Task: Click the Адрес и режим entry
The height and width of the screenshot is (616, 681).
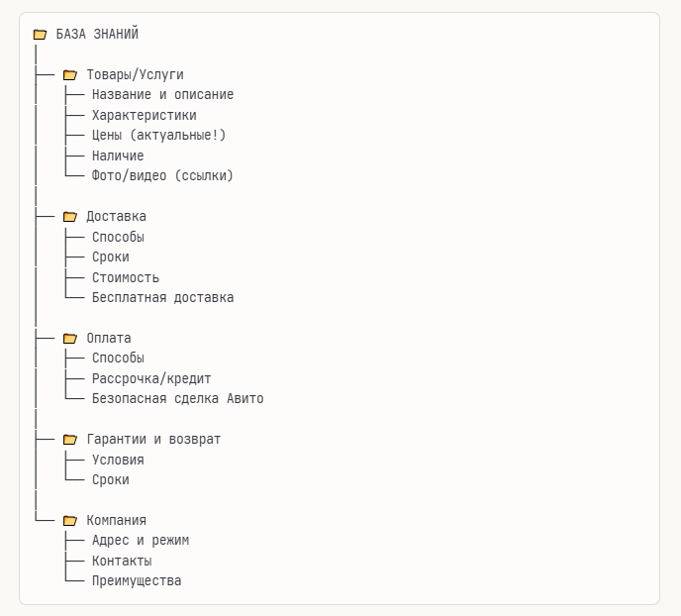Action: [141, 541]
